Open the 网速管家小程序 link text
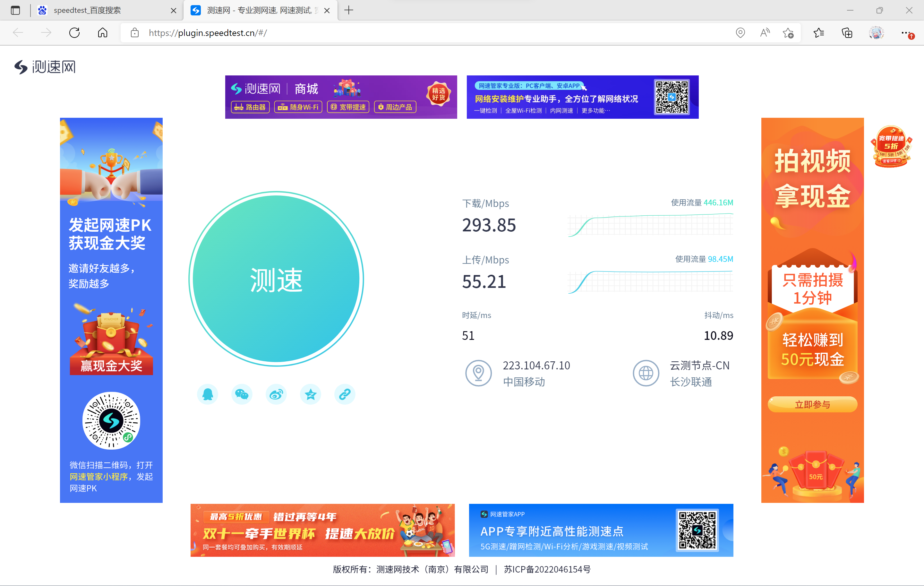Viewport: 924px width, 586px height. click(98, 477)
